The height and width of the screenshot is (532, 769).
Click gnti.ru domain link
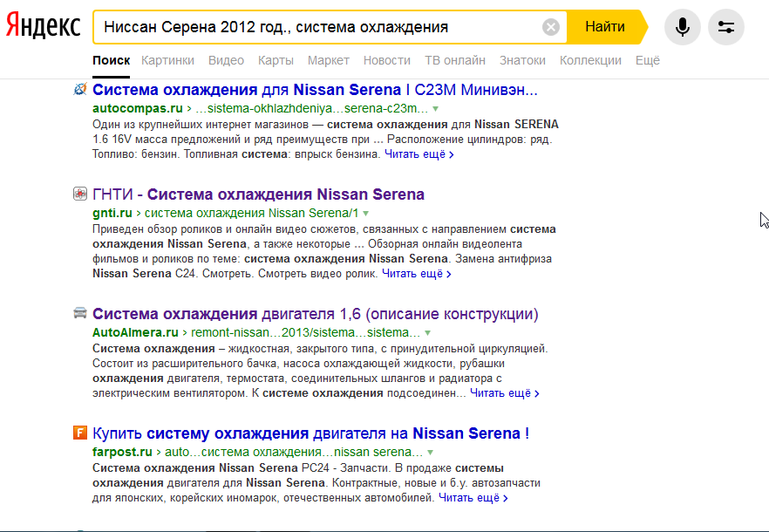[x=112, y=213]
